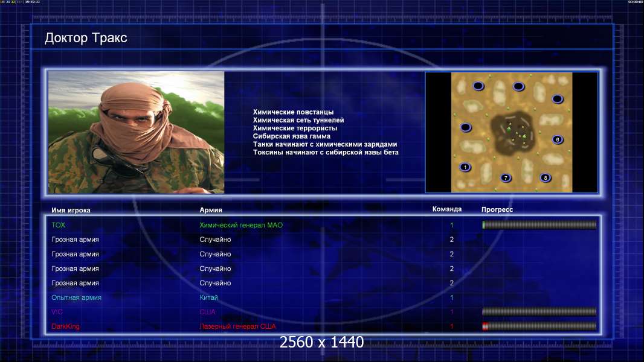The image size is (644, 362).
Task: Click the Лазерный генерал США army entry
Action: (237, 326)
